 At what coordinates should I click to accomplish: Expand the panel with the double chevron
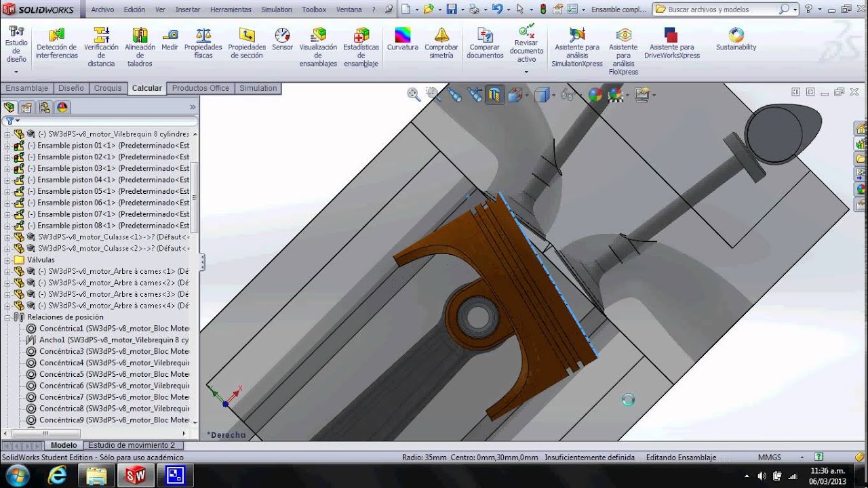point(193,107)
